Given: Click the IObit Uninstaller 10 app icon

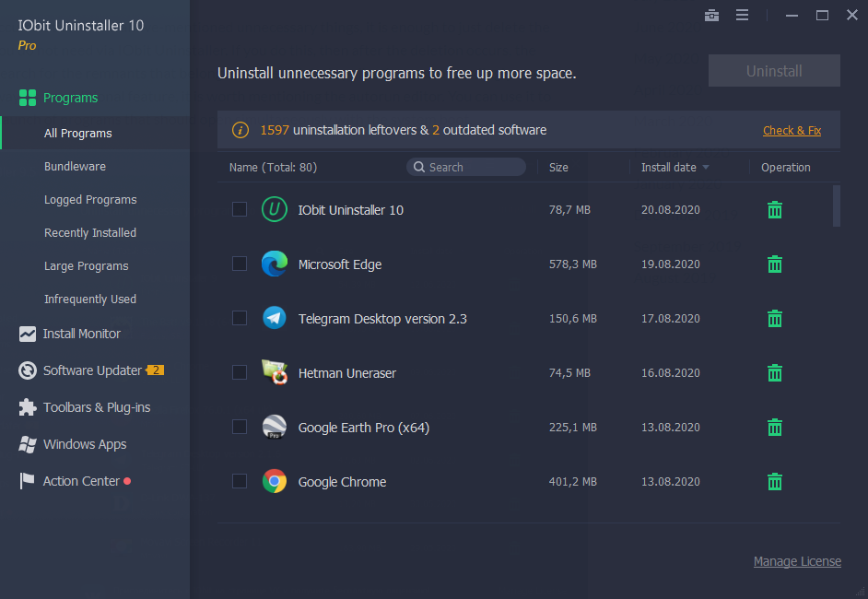Looking at the screenshot, I should point(274,209).
